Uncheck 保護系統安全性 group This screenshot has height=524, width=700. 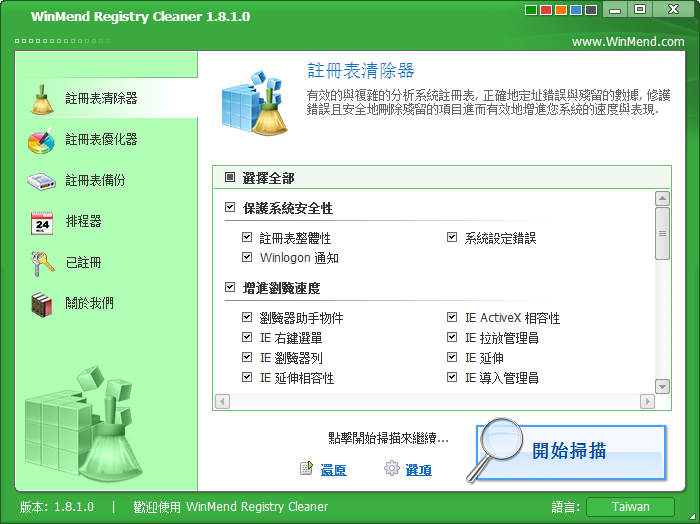click(x=230, y=207)
